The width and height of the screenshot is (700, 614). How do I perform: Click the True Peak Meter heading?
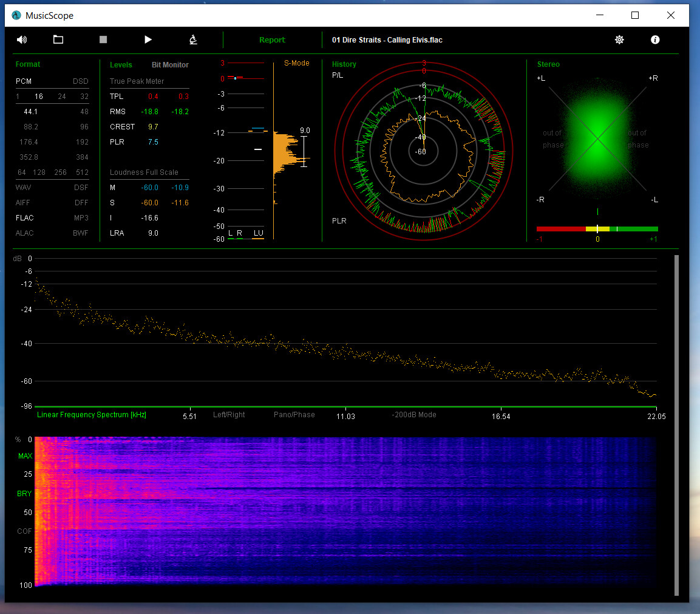[137, 81]
